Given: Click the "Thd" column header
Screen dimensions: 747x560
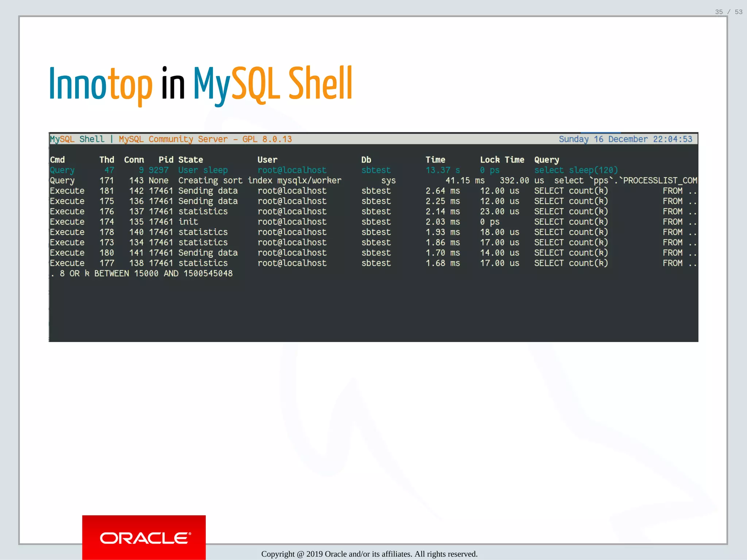Looking at the screenshot, I should tap(107, 160).
